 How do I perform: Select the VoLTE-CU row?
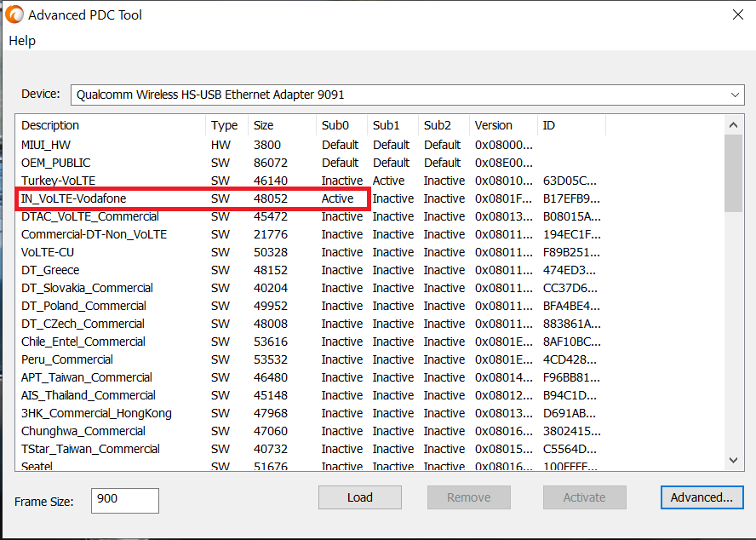pos(311,252)
